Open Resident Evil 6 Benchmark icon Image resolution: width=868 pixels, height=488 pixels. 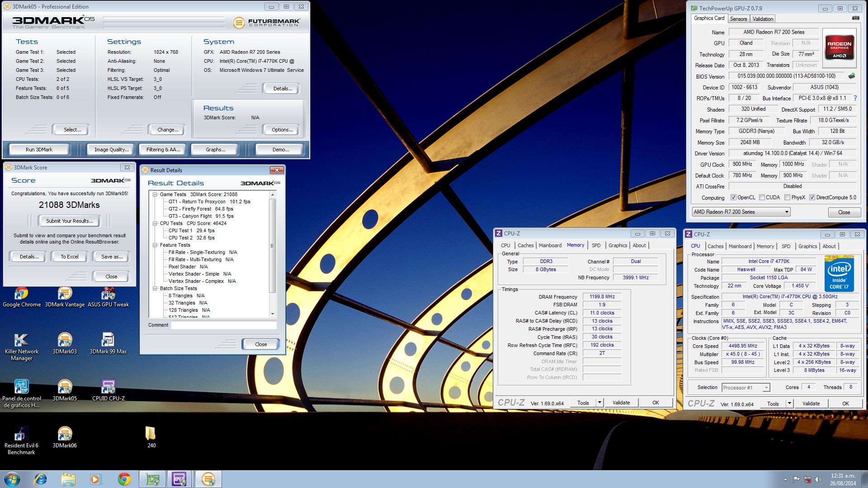[x=21, y=441]
